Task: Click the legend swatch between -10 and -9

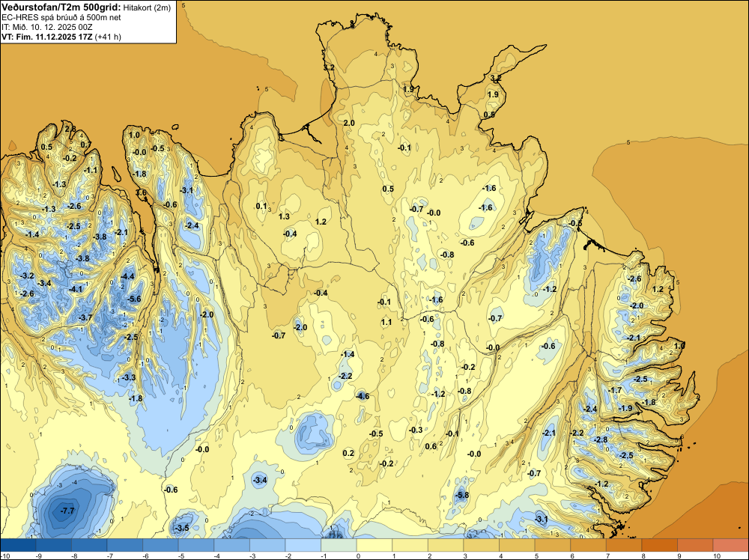Action: coord(18,545)
